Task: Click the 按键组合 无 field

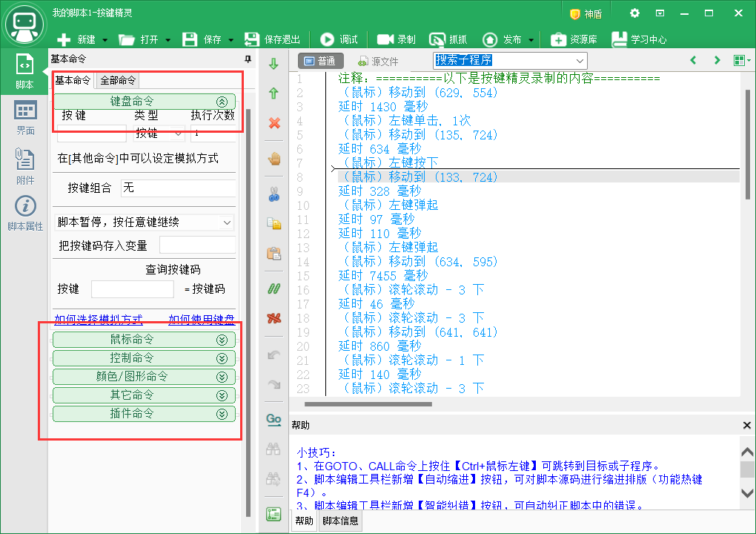Action: [178, 188]
